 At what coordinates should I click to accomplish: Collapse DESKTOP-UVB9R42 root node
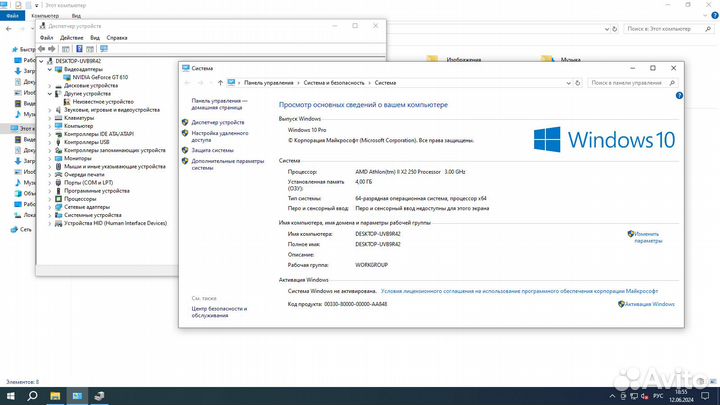click(x=41, y=61)
